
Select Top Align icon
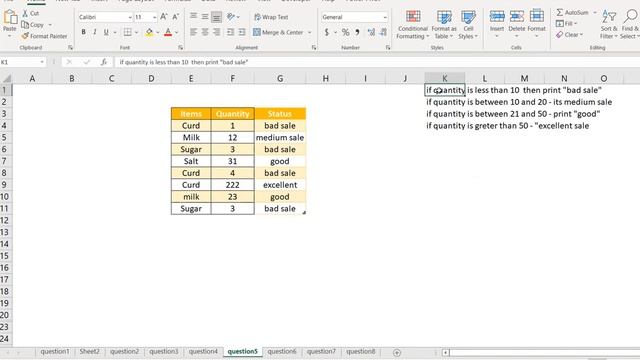tap(193, 16)
